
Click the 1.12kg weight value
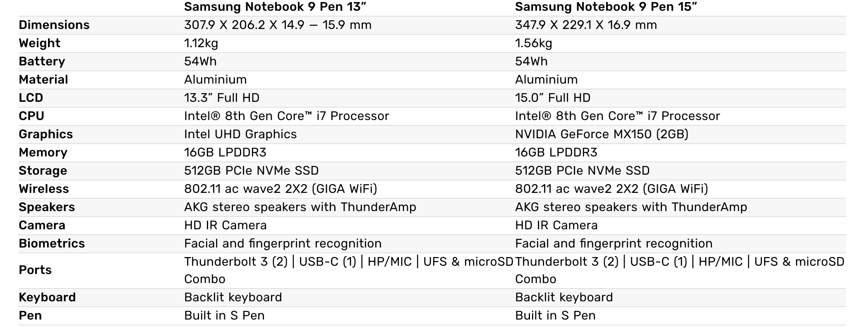[x=201, y=43]
